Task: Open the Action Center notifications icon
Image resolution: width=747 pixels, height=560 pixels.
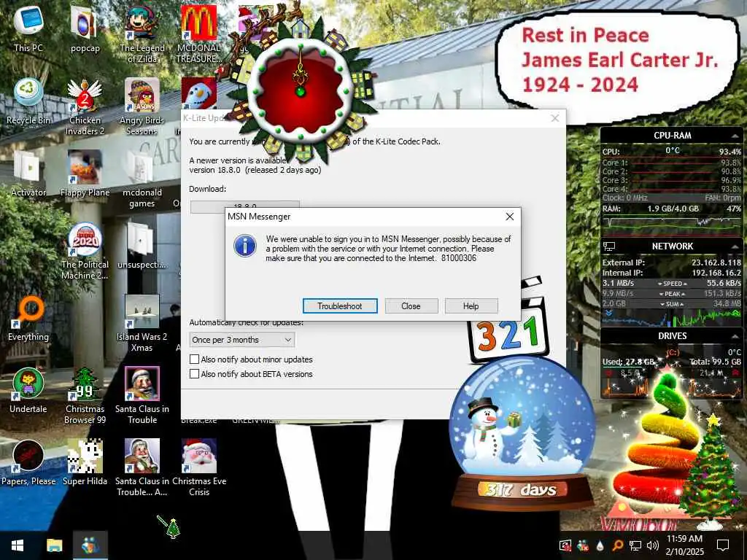Action: tap(723, 545)
